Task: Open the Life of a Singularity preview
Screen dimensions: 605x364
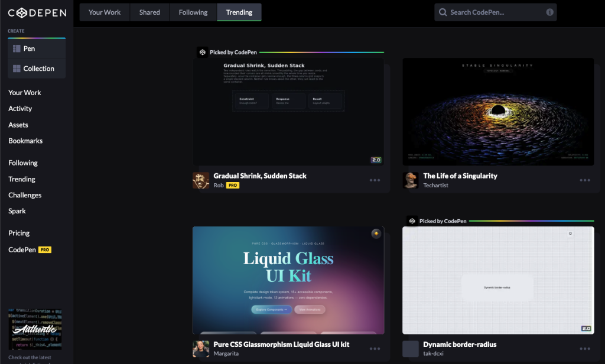Action: (x=498, y=112)
